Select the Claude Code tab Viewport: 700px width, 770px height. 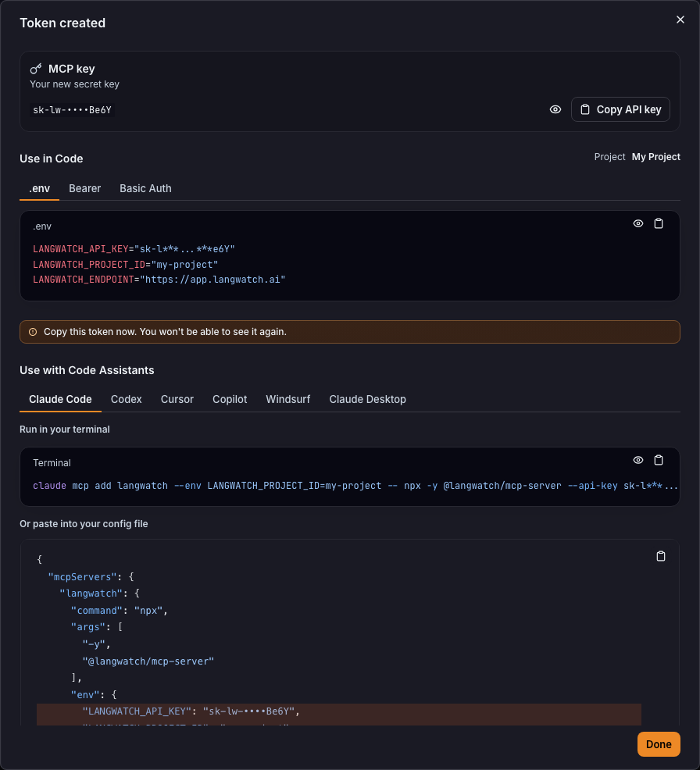[60, 399]
